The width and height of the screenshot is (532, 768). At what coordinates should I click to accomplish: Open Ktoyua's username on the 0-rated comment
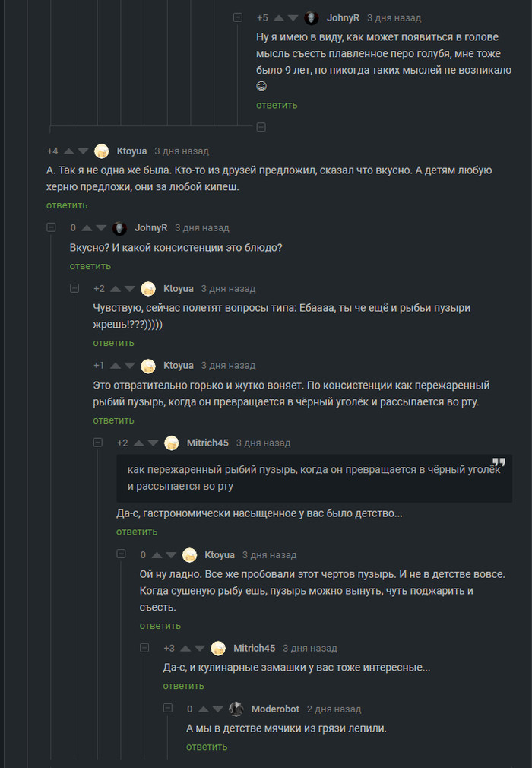[x=220, y=555]
